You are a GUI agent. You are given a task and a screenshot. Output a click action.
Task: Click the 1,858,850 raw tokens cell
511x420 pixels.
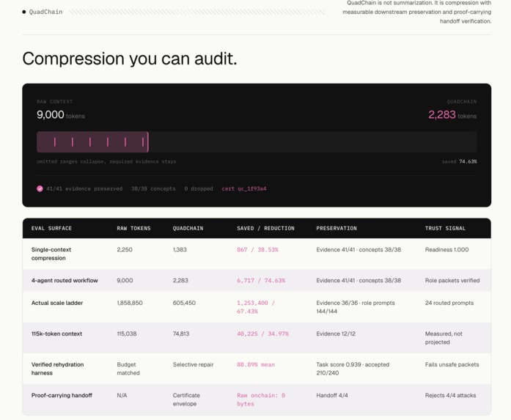click(x=130, y=303)
